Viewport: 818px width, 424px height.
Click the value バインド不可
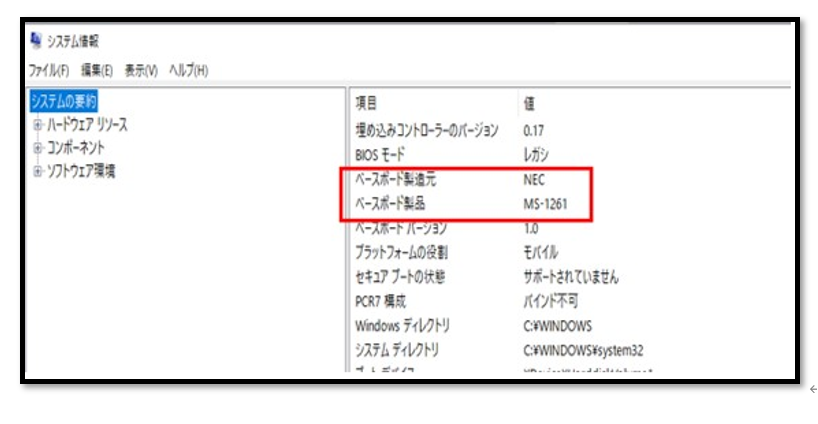550,301
